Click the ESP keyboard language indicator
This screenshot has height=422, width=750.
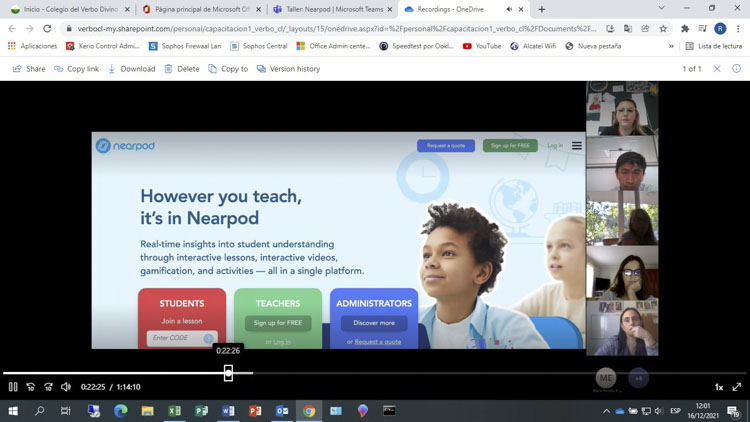pos(675,411)
